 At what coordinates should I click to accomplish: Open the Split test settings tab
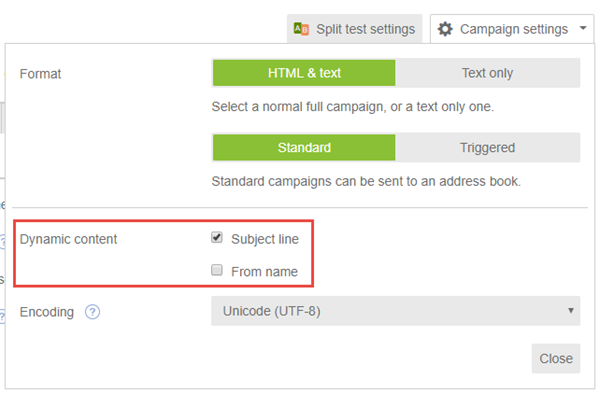click(355, 29)
